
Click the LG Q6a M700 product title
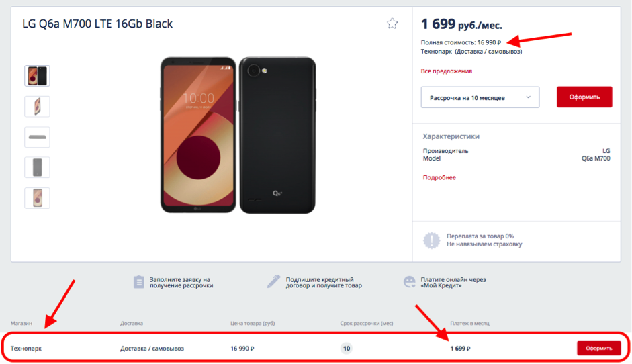pyautogui.click(x=97, y=24)
